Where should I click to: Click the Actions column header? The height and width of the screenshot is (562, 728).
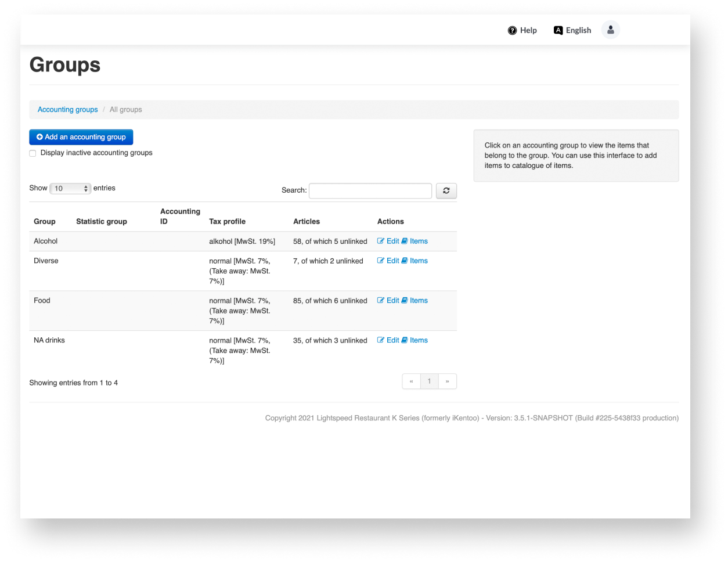pyautogui.click(x=391, y=221)
